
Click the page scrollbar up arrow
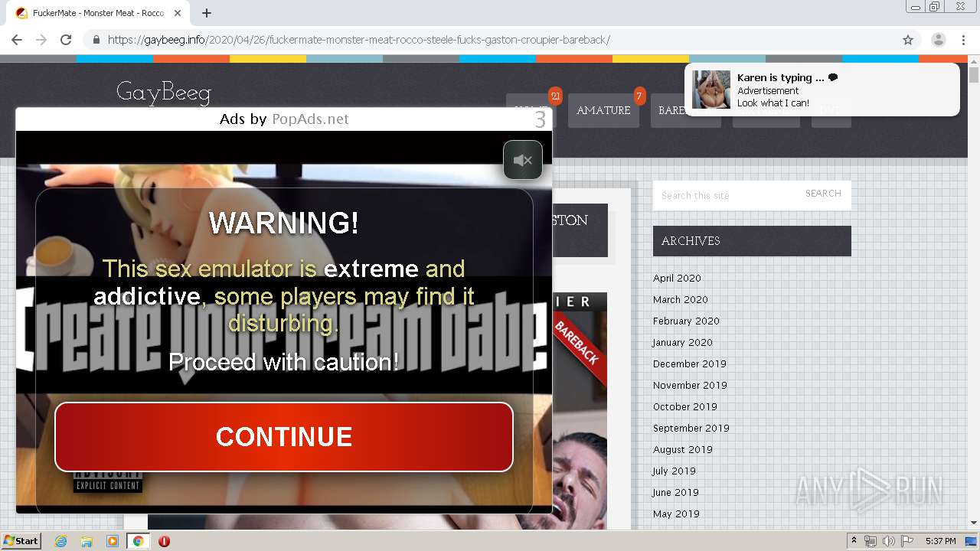coord(974,60)
